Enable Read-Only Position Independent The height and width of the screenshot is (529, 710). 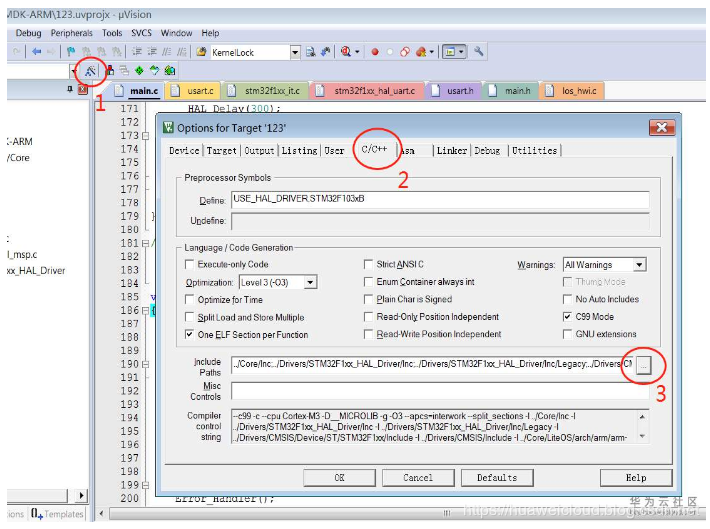[368, 317]
